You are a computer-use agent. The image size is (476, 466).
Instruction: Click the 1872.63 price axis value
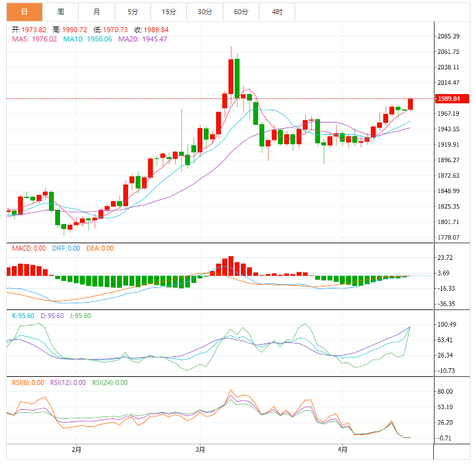point(448,176)
